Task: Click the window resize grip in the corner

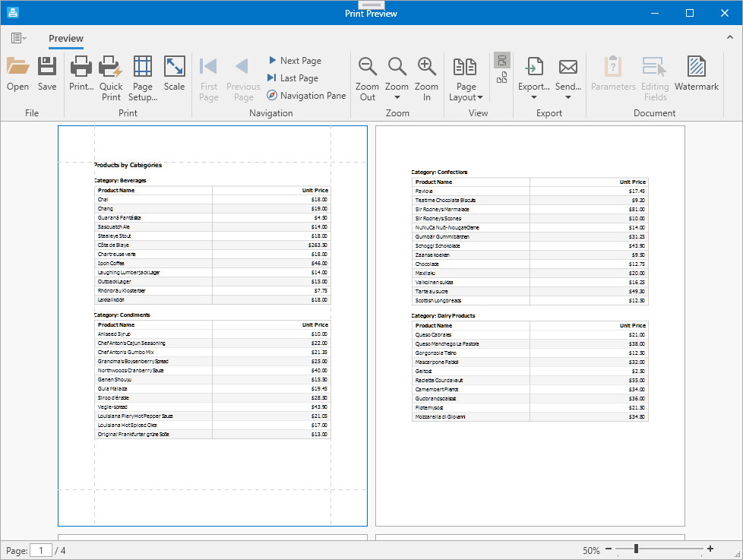Action: tap(738, 555)
